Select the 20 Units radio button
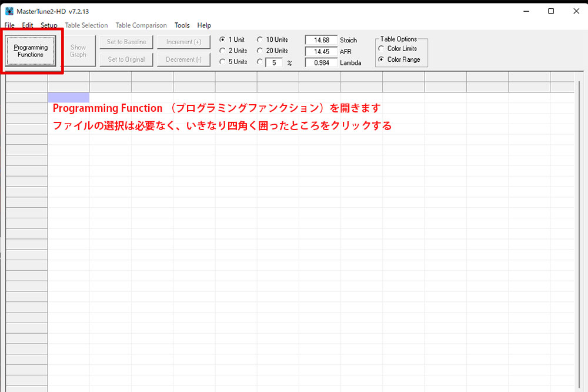588x392 pixels. 260,51
